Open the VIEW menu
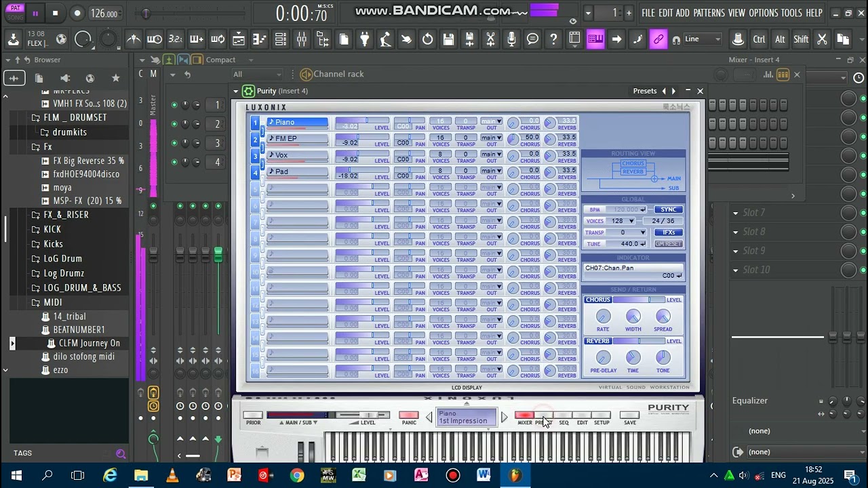This screenshot has width=868, height=488. 736,13
